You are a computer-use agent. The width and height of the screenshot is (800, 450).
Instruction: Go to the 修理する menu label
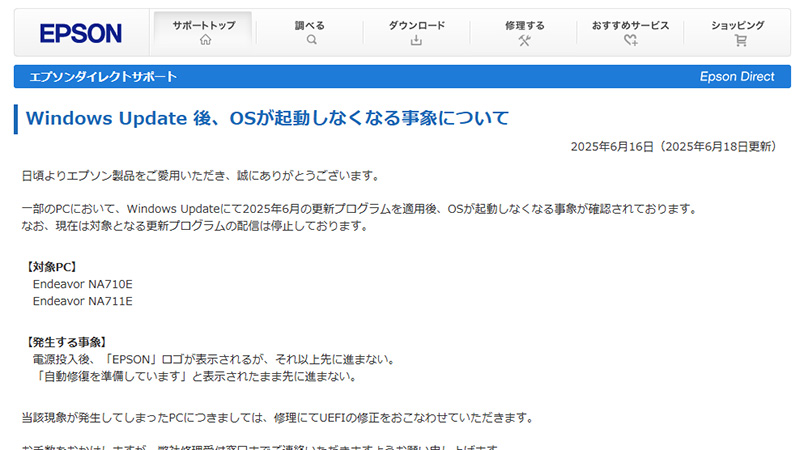click(x=525, y=25)
